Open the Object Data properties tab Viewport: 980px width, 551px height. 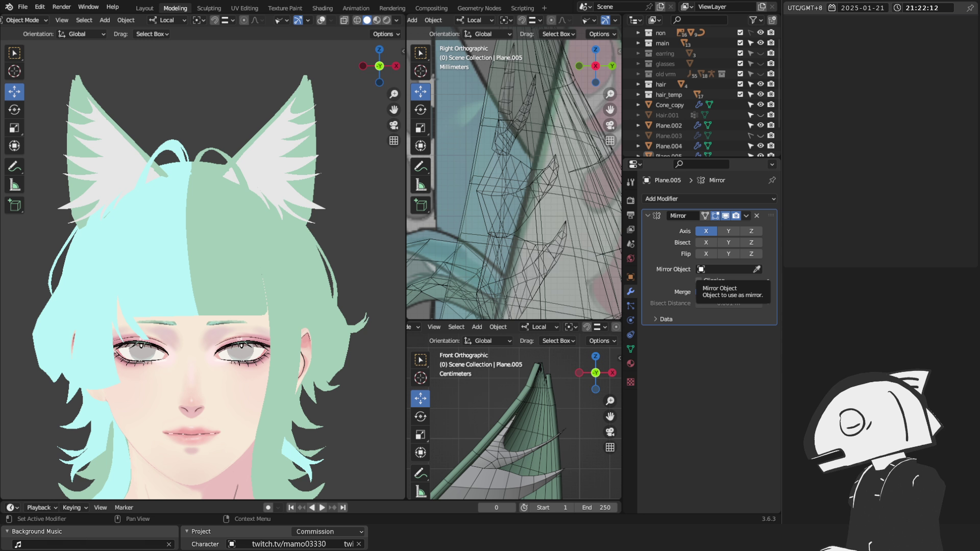[x=630, y=349]
